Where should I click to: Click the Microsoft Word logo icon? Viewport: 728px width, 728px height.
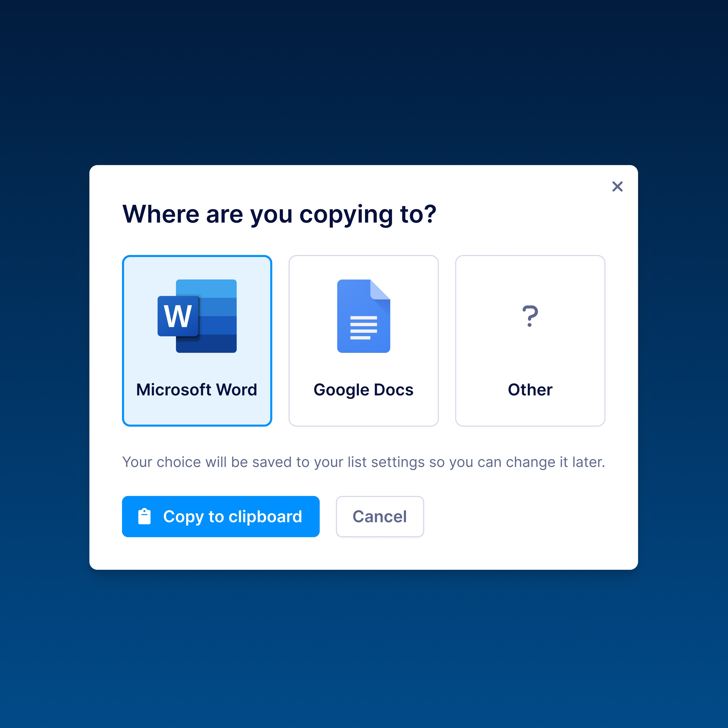[x=197, y=316]
